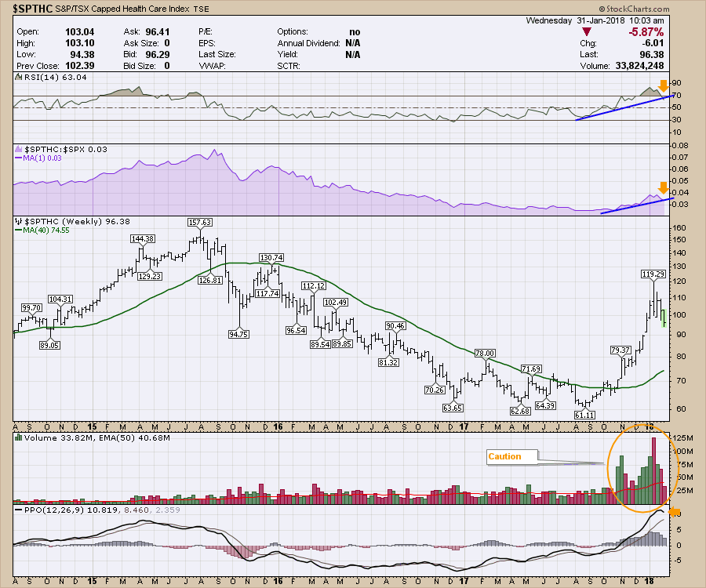
Task: Click the 64.39 price label
Action: point(545,406)
